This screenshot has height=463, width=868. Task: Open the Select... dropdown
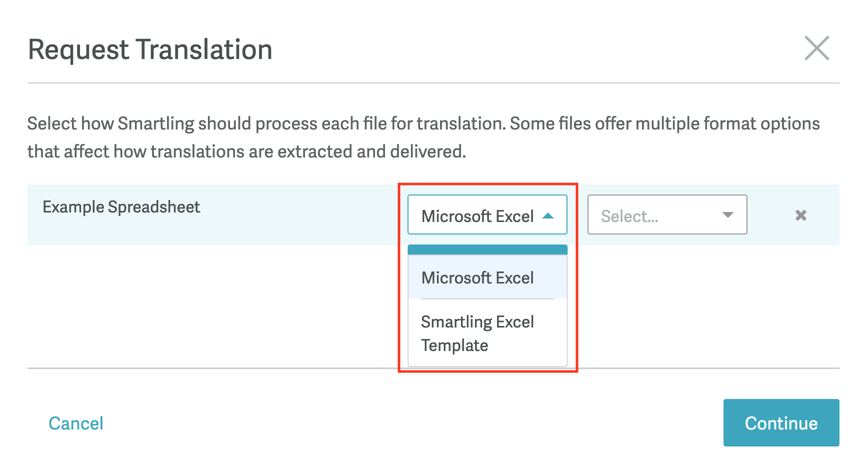coord(667,215)
